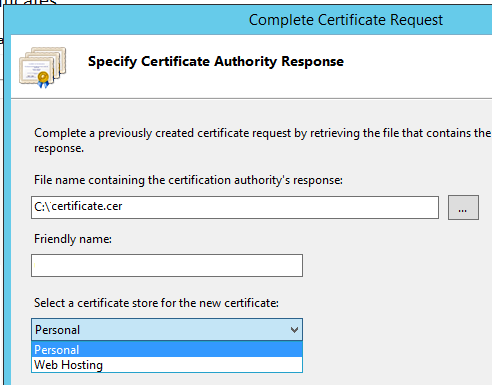The width and height of the screenshot is (492, 385).
Task: Click the Select a certificate store label
Action: (x=156, y=303)
